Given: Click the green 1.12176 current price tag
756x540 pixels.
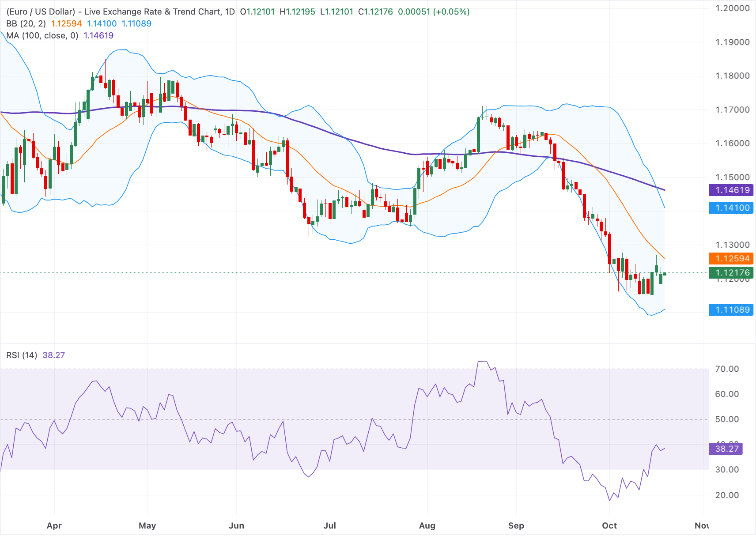Looking at the screenshot, I should 731,273.
